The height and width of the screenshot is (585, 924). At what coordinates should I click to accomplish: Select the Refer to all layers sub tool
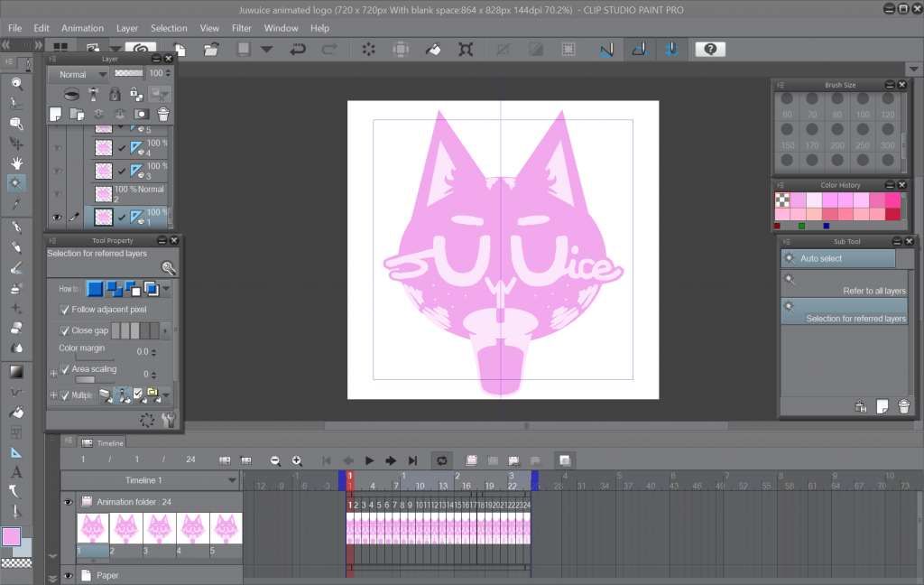[x=846, y=285]
